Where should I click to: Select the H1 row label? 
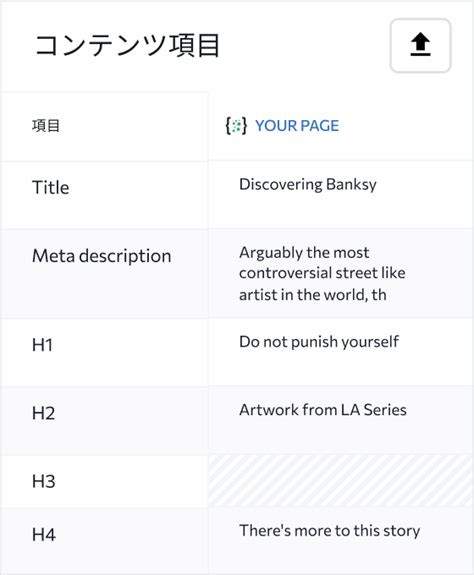tap(43, 345)
